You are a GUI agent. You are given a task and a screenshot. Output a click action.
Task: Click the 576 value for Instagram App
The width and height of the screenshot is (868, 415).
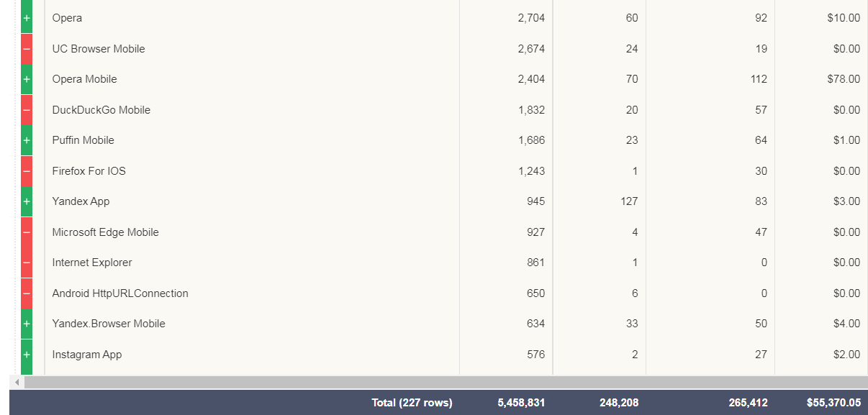(535, 355)
